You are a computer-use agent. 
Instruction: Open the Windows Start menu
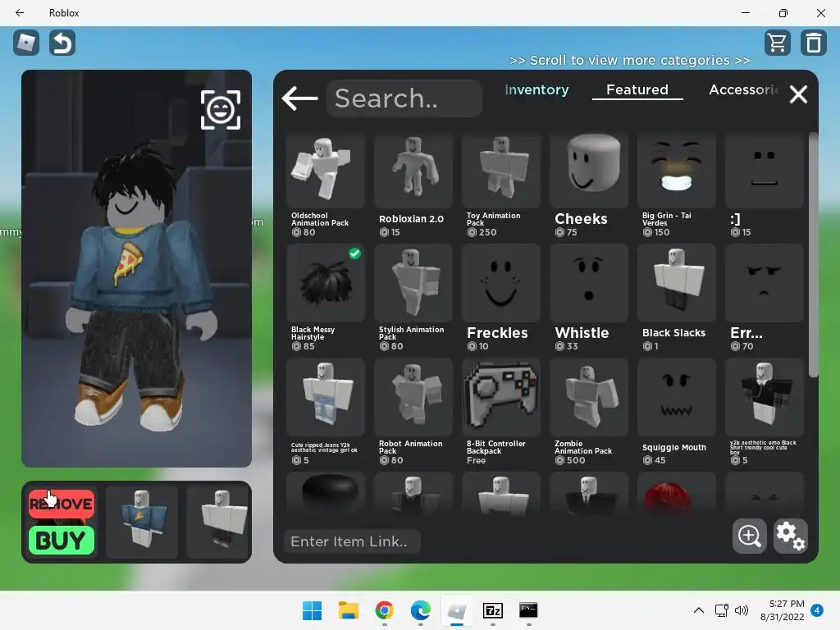point(312,610)
